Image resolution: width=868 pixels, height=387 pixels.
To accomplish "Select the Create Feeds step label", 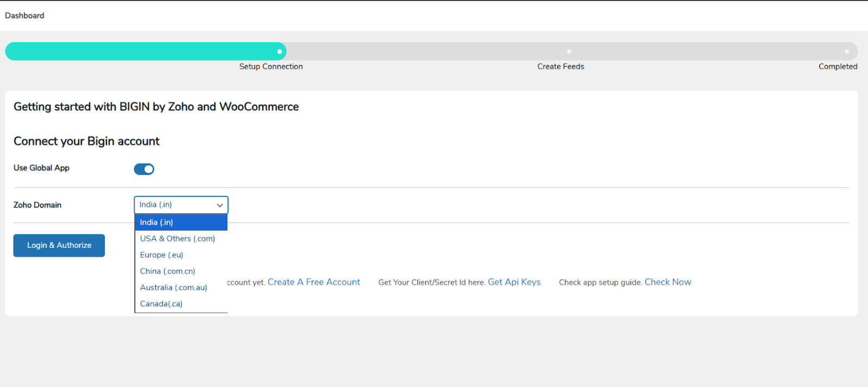I will 560,67.
